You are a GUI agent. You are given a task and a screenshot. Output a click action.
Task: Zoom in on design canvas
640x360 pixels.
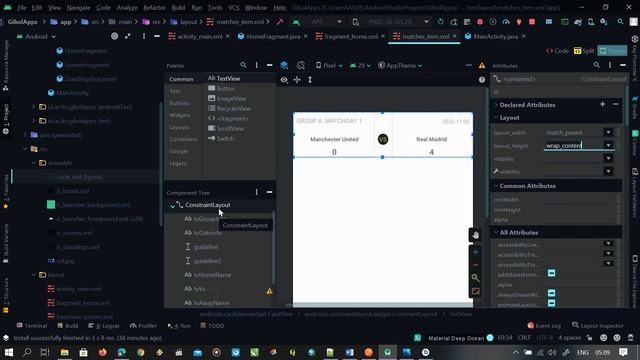(x=476, y=252)
